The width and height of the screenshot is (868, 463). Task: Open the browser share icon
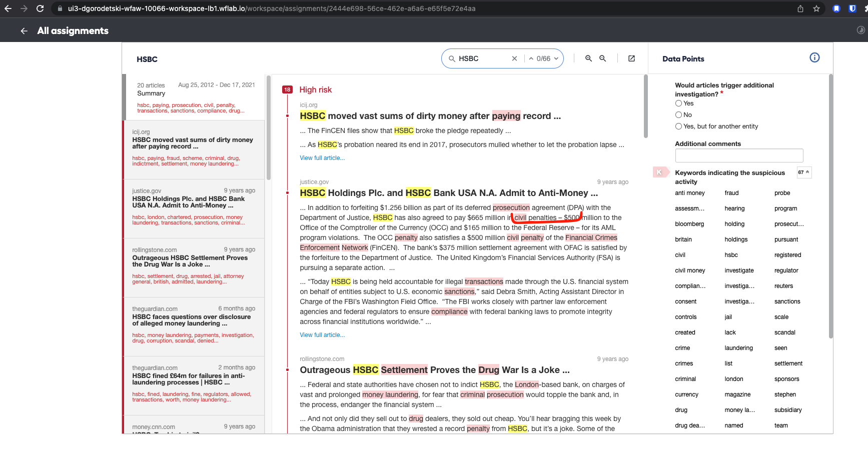(800, 8)
